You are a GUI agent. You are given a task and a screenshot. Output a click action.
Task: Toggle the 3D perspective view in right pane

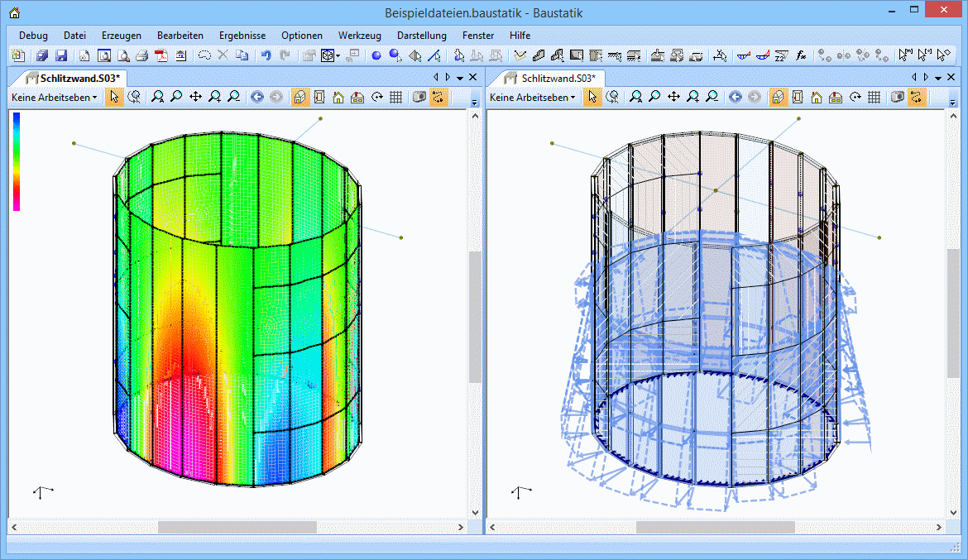point(778,97)
